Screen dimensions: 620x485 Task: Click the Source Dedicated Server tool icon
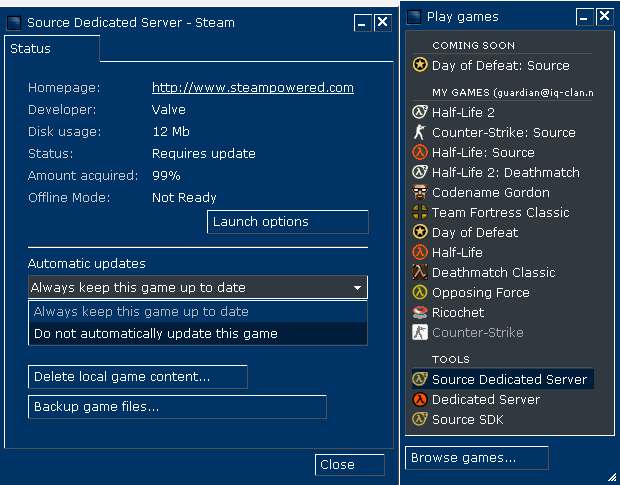point(420,379)
